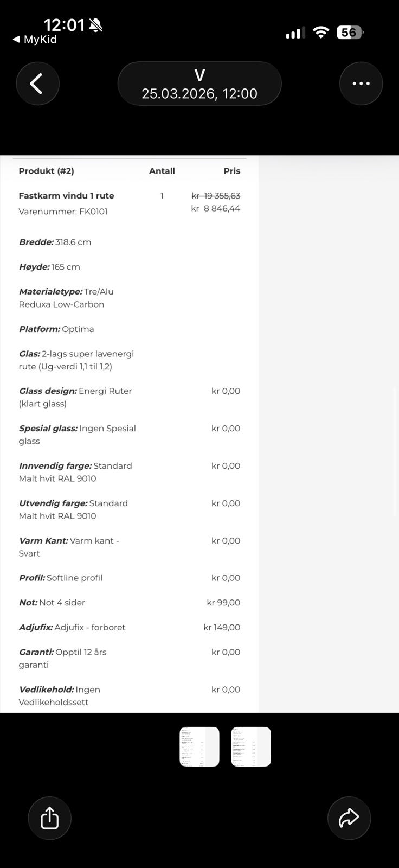Tap the 12:01 clock in status bar

tap(64, 25)
